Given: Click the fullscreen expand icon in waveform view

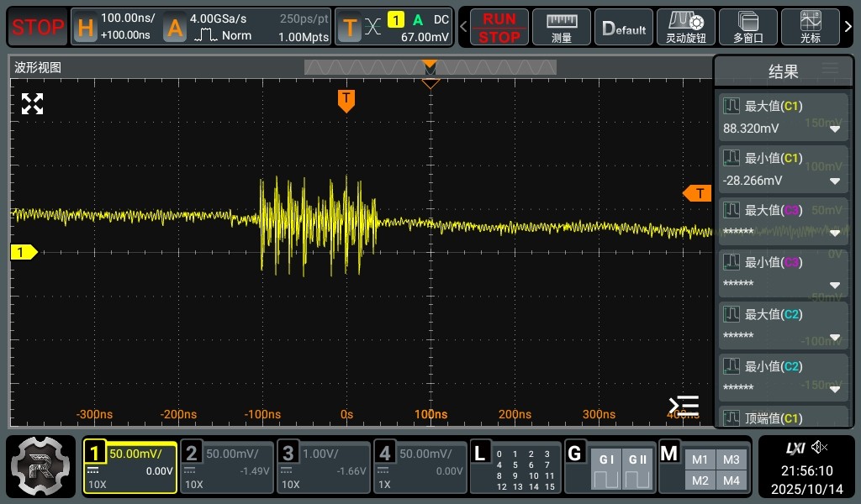Looking at the screenshot, I should click(x=32, y=104).
